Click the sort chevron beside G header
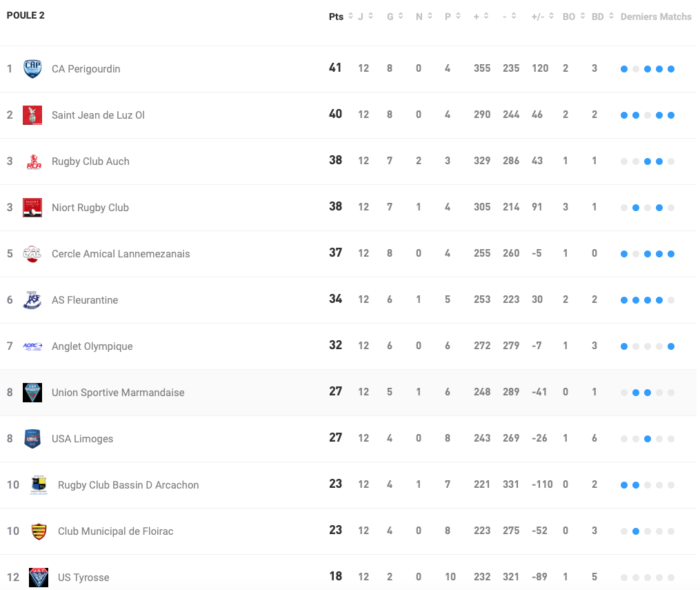This screenshot has height=590, width=700. coord(401,16)
